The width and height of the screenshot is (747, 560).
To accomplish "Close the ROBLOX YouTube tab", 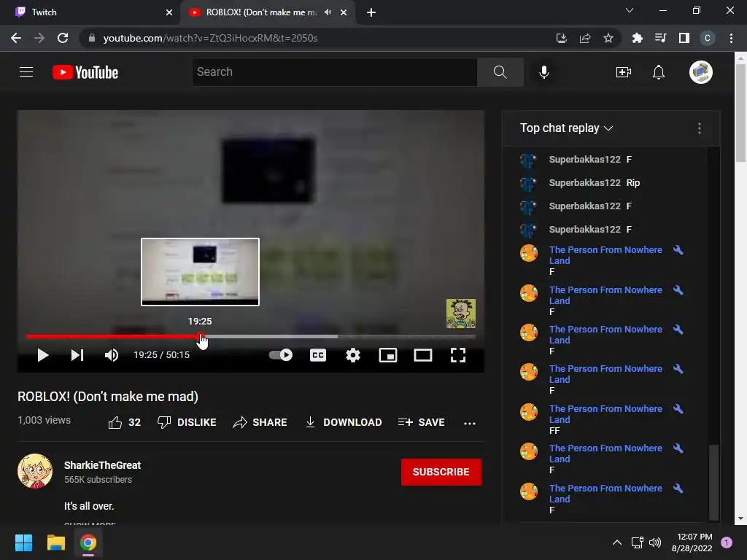I will click(344, 12).
